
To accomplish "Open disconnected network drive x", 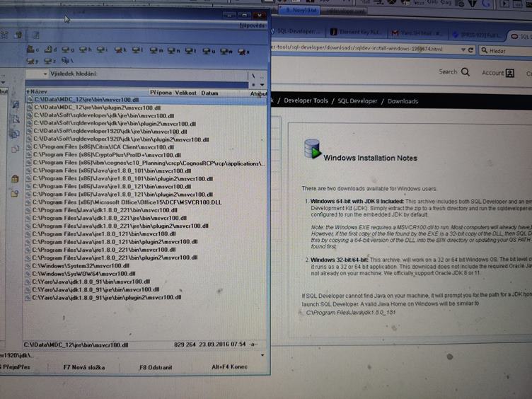I will 243,52.
